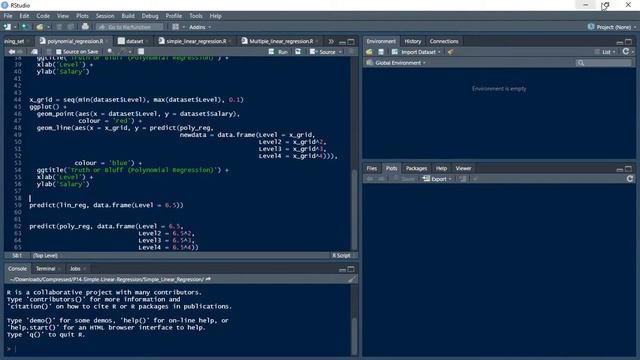Open the R Script file type dropdown
The image size is (640, 360).
(343, 256)
